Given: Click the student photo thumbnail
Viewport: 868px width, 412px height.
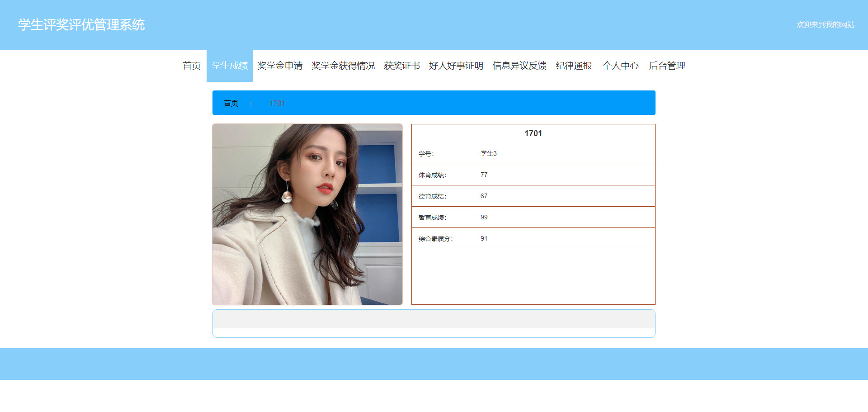Looking at the screenshot, I should tap(307, 214).
